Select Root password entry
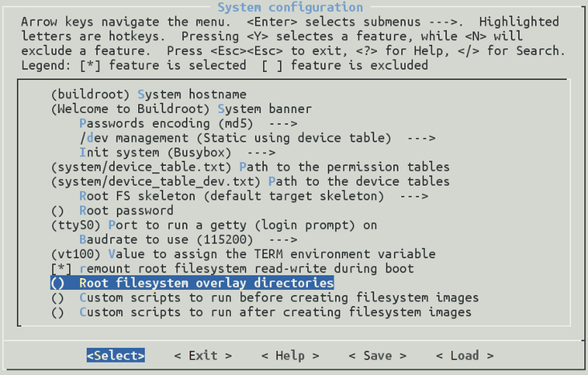 pyautogui.click(x=123, y=211)
